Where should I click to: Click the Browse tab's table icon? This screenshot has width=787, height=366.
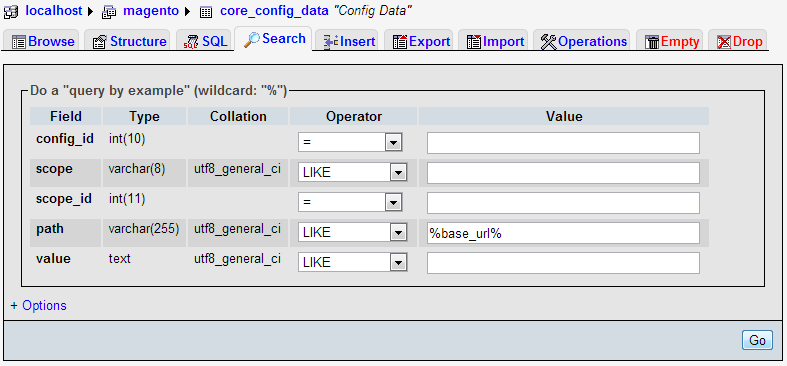click(x=19, y=42)
